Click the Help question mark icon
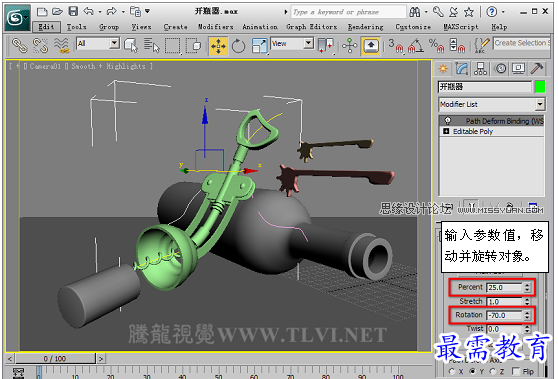The height and width of the screenshot is (379, 558). pos(491,12)
